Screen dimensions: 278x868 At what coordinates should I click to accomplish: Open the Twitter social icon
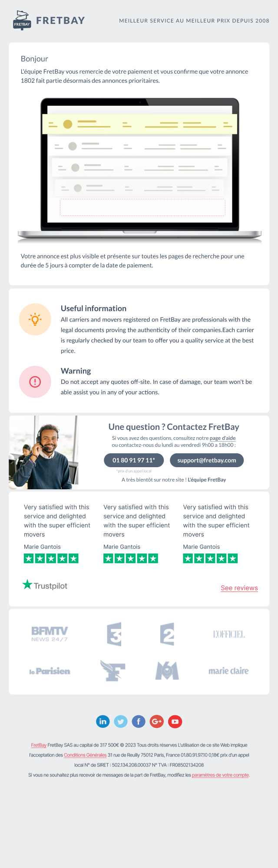point(121,721)
